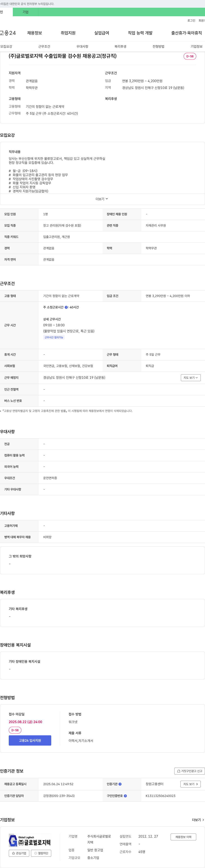Click the 로그인 link
Image resolution: width=205 pixels, height=868 pixels.
[x=191, y=21]
